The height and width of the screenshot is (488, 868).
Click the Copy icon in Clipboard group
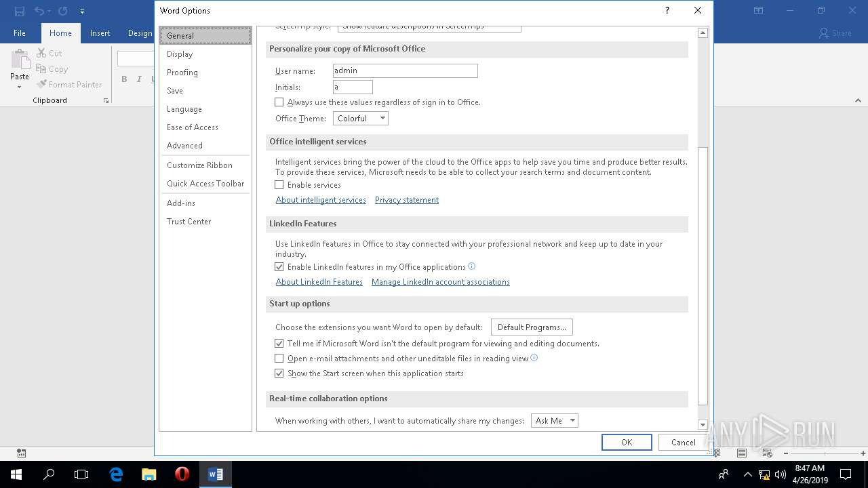coord(41,68)
